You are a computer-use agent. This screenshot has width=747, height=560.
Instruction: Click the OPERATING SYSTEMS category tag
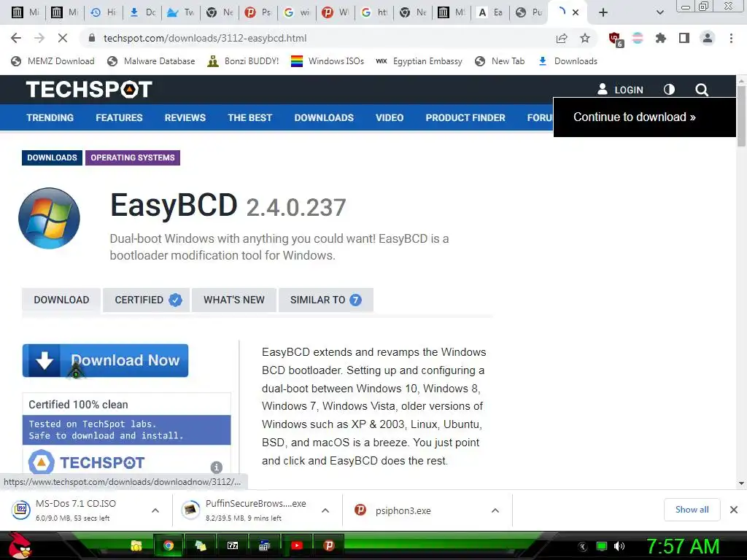(x=133, y=157)
